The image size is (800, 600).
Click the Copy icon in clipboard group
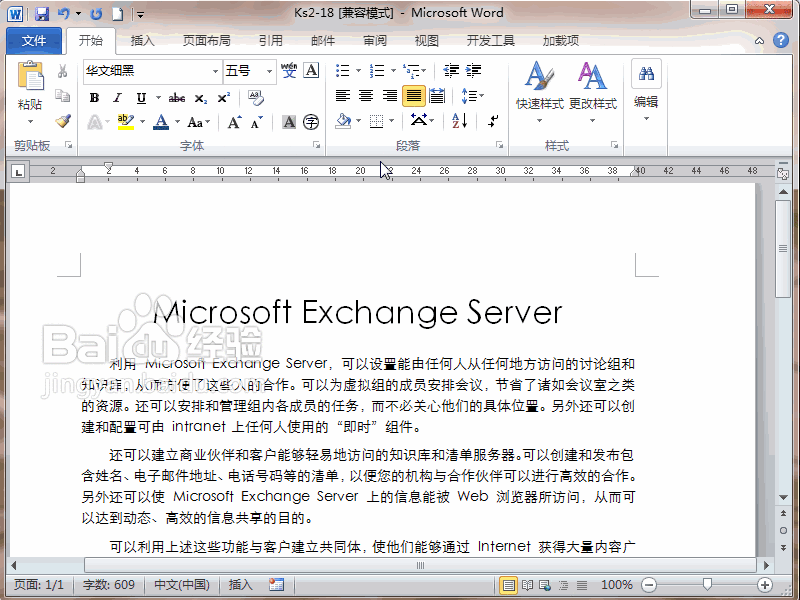click(x=62, y=96)
